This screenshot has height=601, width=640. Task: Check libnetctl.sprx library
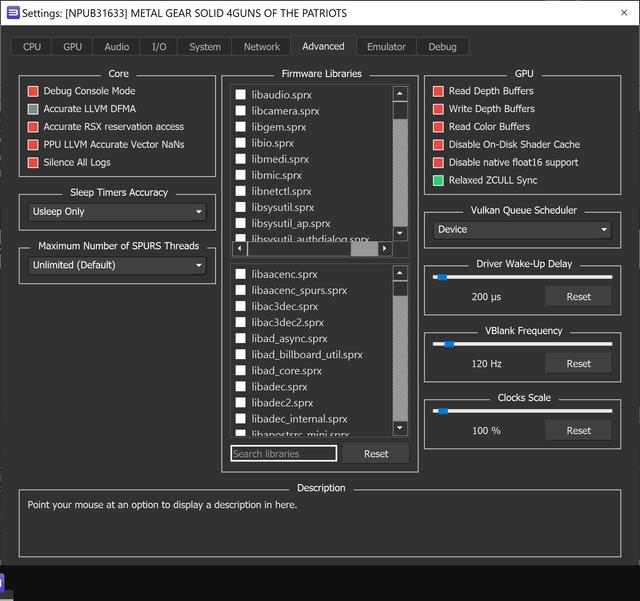point(240,191)
